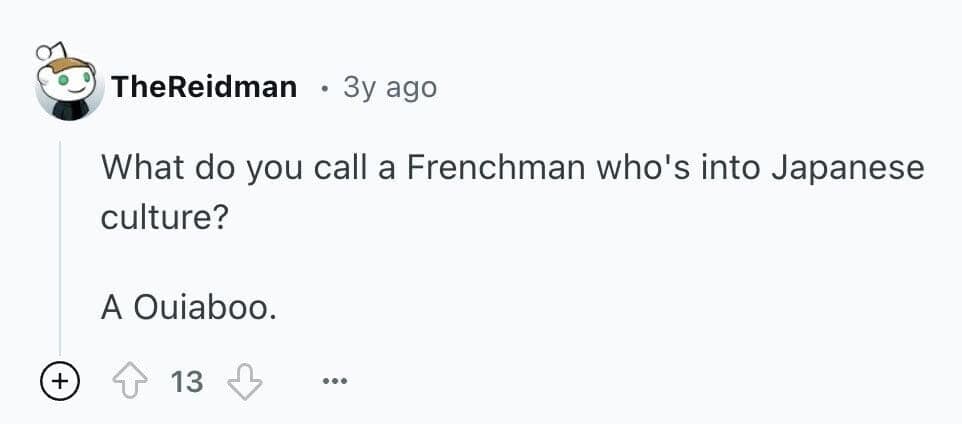This screenshot has height=424, width=962.
Task: Click TheReidman's Snoo avatar
Action: (x=69, y=84)
